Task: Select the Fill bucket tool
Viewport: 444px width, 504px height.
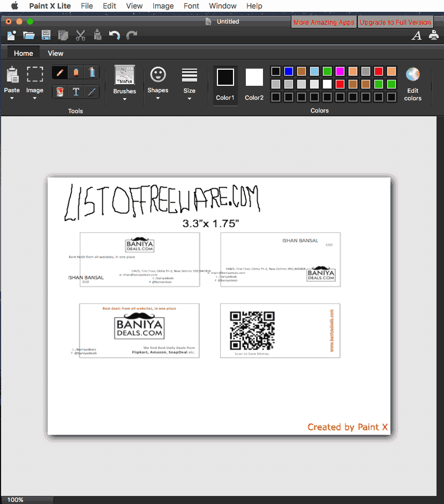Action: 60,92
